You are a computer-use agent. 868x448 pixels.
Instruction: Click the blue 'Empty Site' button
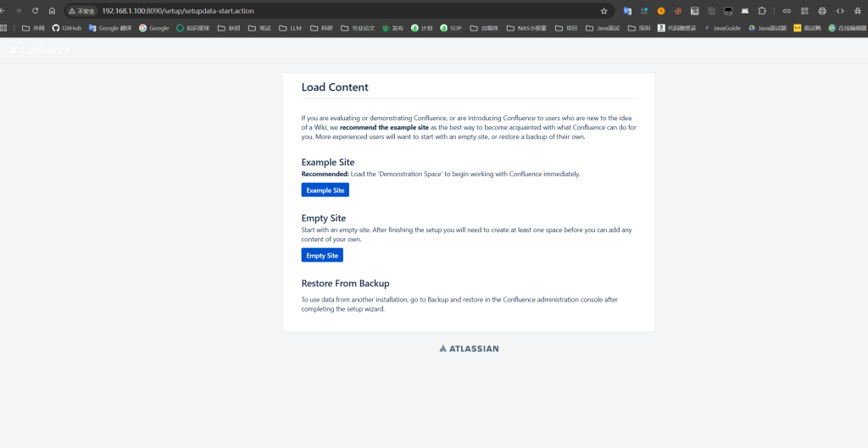coord(322,255)
